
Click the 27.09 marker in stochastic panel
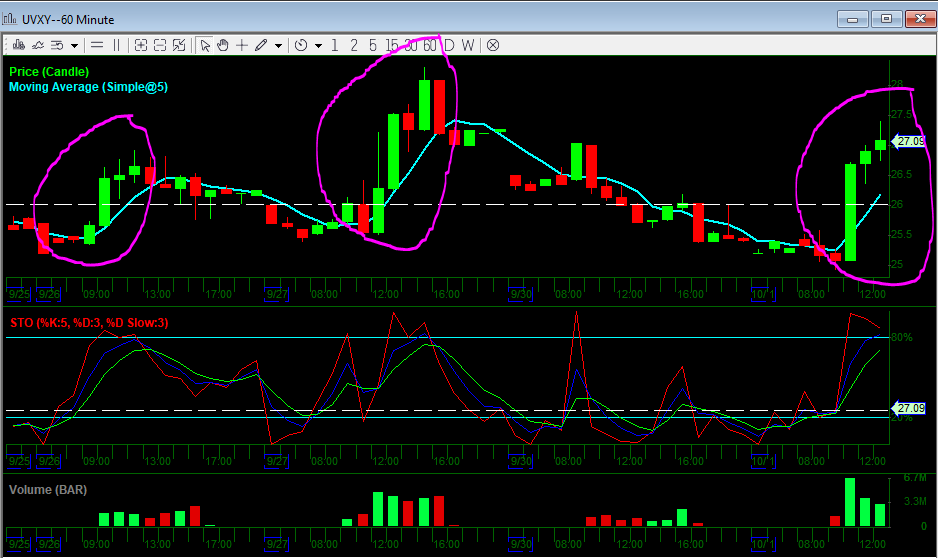click(909, 408)
